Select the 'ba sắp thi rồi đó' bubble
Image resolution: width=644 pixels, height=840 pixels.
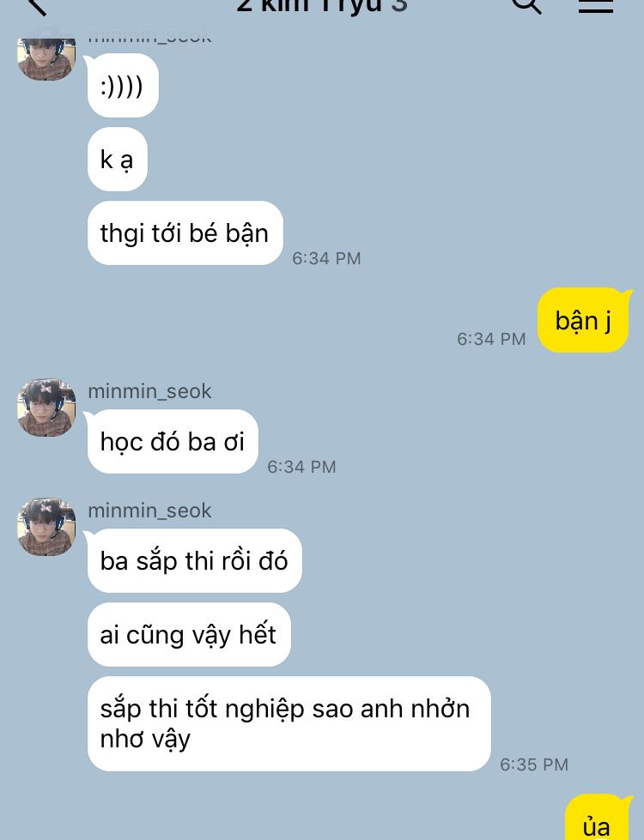tap(195, 561)
